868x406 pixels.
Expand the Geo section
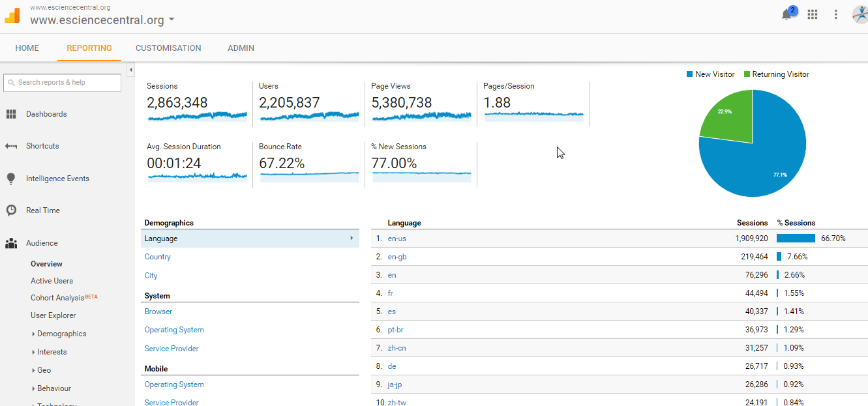(43, 370)
